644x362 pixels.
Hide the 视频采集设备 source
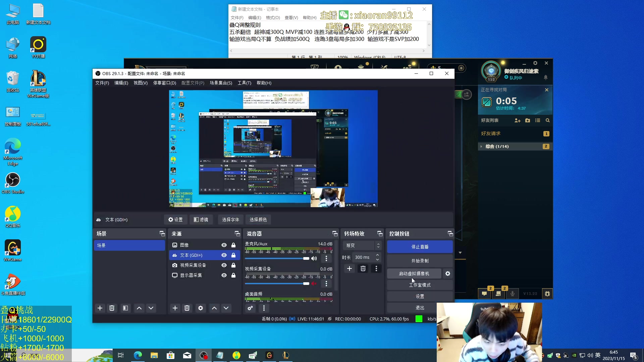(224, 265)
